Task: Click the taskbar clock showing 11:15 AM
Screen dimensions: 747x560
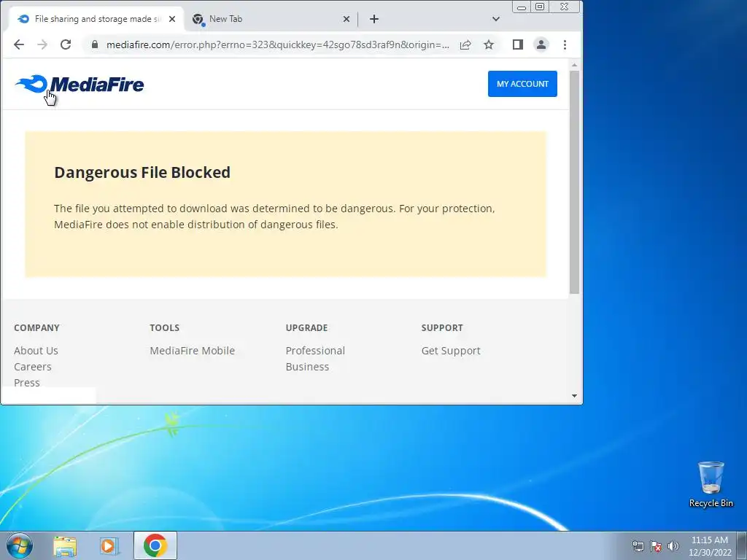Action: (x=710, y=546)
